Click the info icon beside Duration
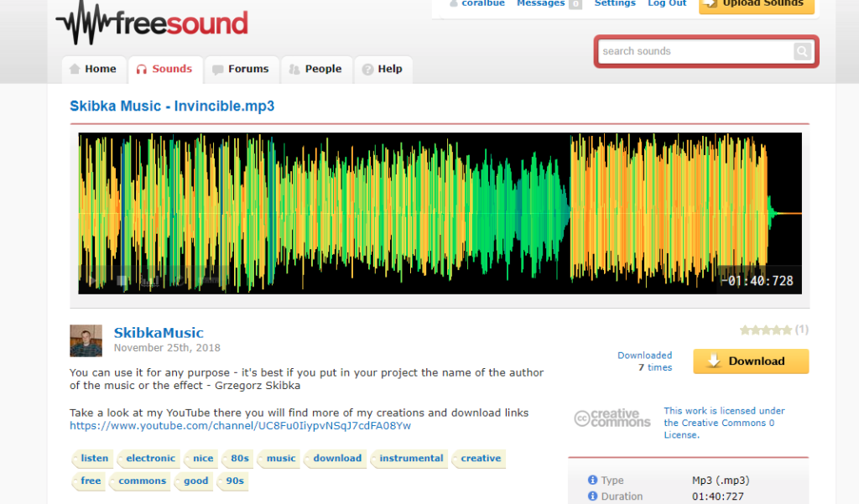Viewport: 859px width, 504px height. 592,496
